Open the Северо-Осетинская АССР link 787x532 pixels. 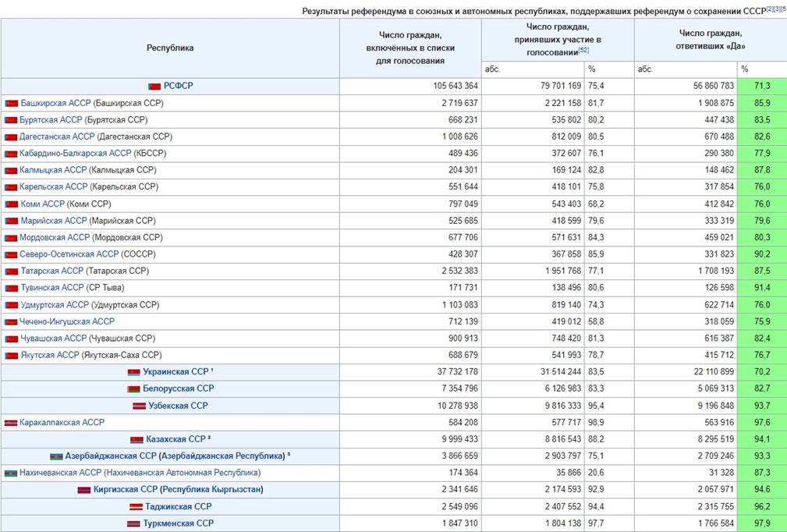(x=69, y=254)
